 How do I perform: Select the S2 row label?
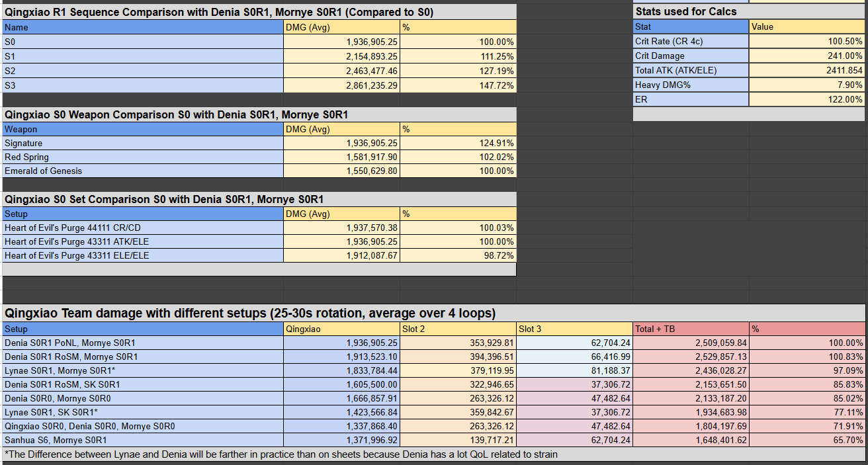click(143, 71)
